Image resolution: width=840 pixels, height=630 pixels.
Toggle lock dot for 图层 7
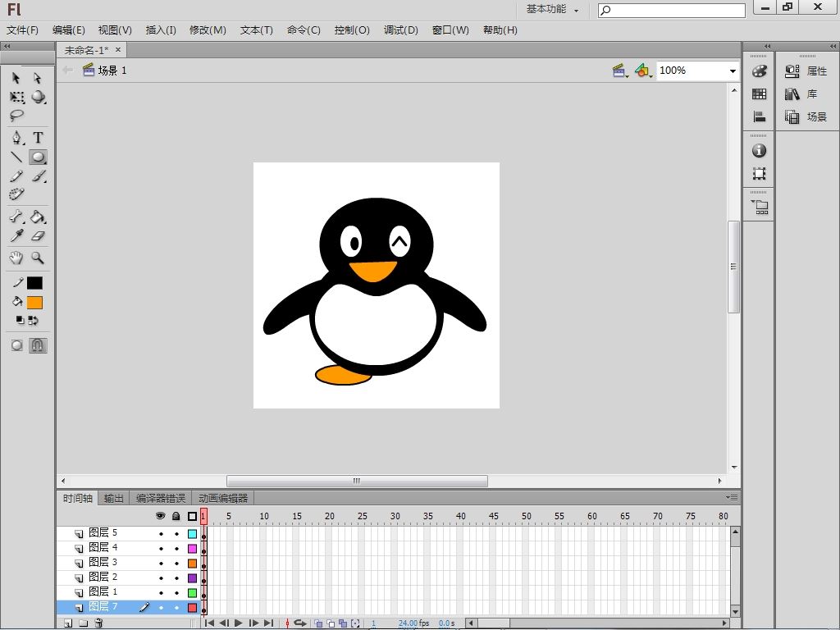pyautogui.click(x=176, y=608)
